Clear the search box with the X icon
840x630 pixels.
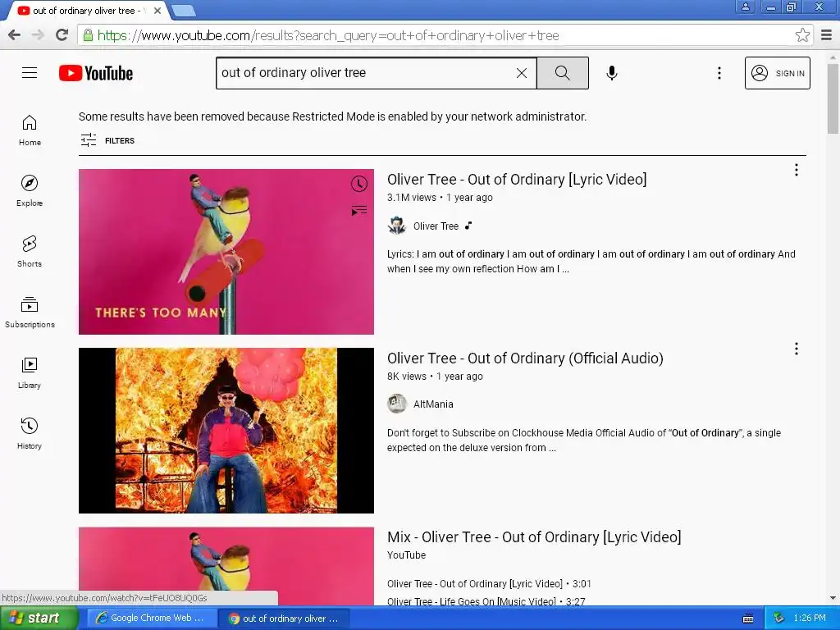pyautogui.click(x=521, y=73)
